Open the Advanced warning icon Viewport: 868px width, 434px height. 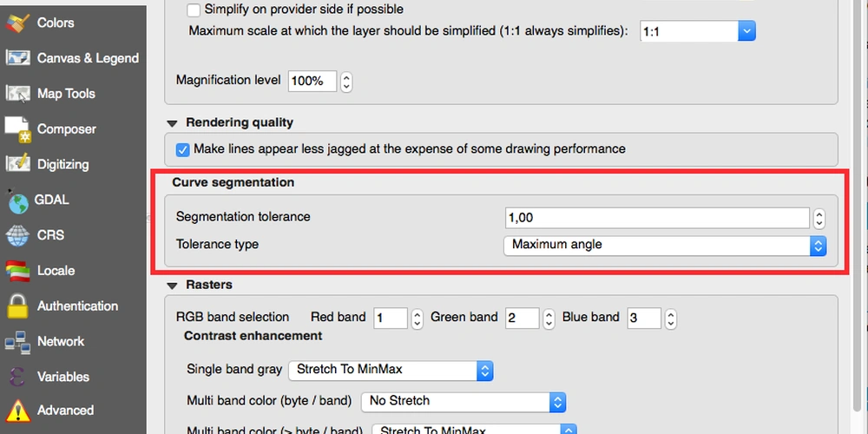tap(17, 411)
